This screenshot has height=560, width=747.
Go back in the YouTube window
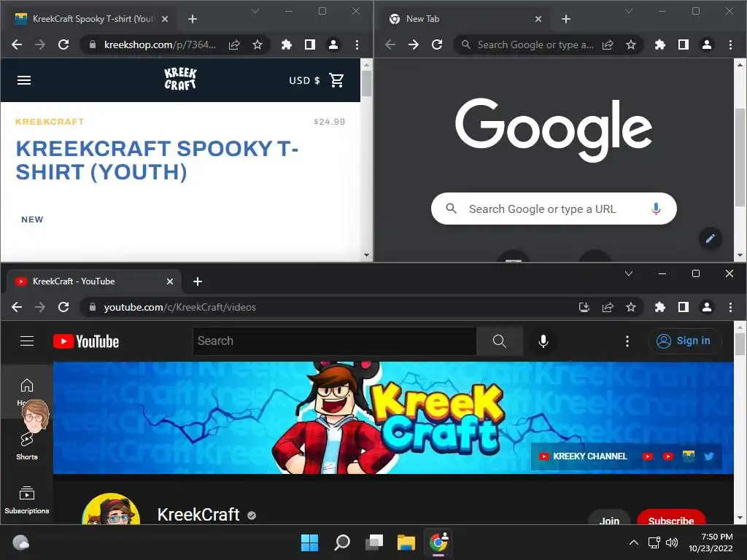click(17, 307)
